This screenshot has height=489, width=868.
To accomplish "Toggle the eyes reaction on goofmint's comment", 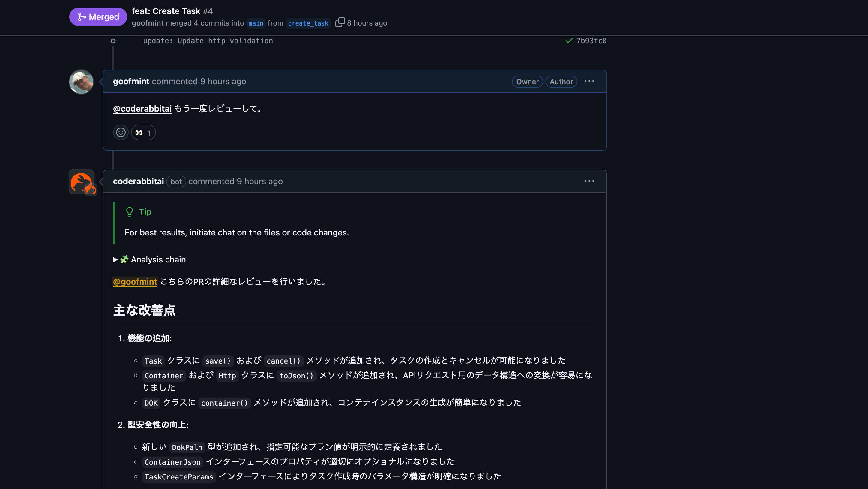I will click(x=143, y=132).
